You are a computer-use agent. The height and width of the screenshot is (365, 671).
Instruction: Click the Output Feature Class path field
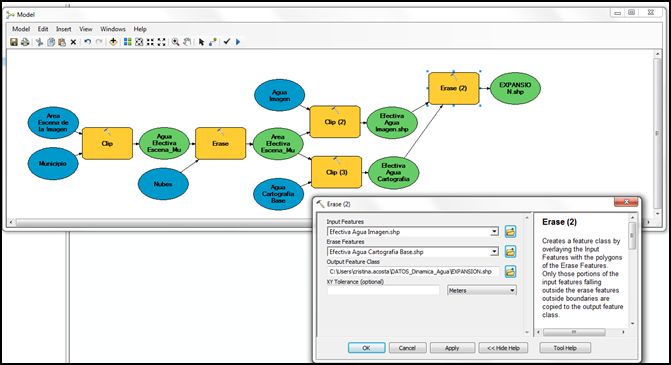click(413, 271)
